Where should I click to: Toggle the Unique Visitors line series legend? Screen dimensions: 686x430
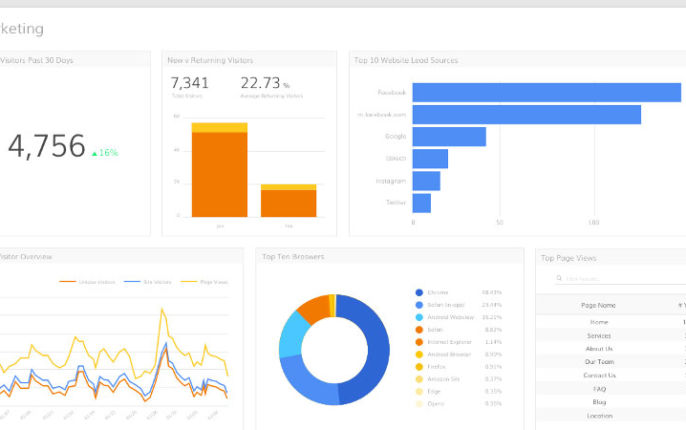tap(88, 282)
